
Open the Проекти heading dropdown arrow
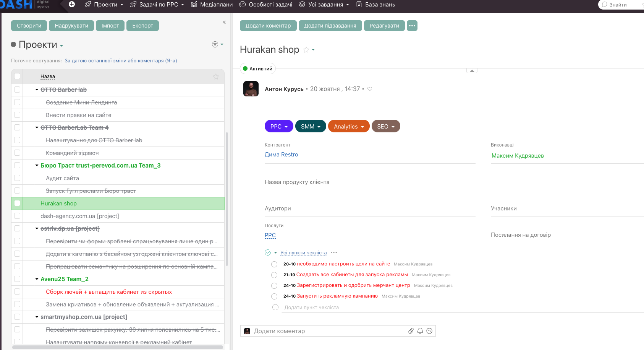pyautogui.click(x=61, y=46)
